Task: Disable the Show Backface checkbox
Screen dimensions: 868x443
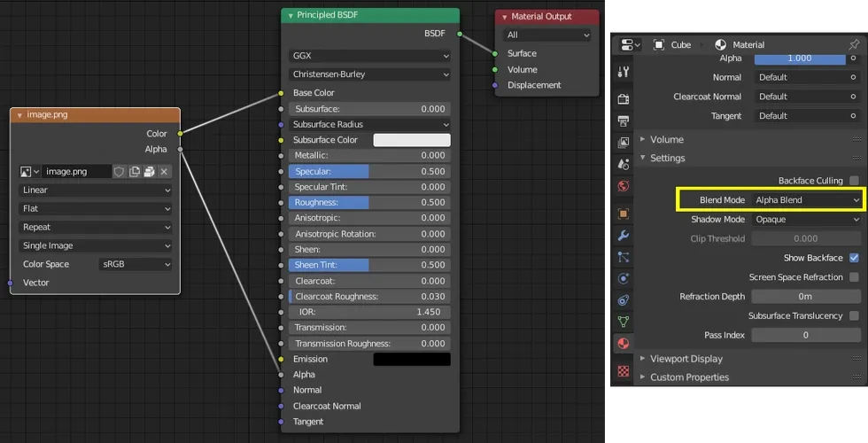Action: [854, 258]
